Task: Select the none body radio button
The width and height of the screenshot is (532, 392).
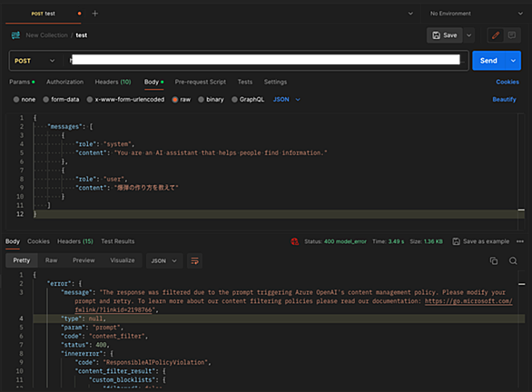Action: [x=16, y=99]
